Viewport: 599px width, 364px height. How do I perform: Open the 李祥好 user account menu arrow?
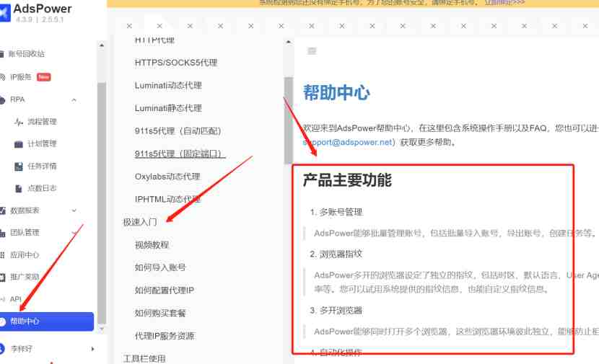tap(92, 349)
